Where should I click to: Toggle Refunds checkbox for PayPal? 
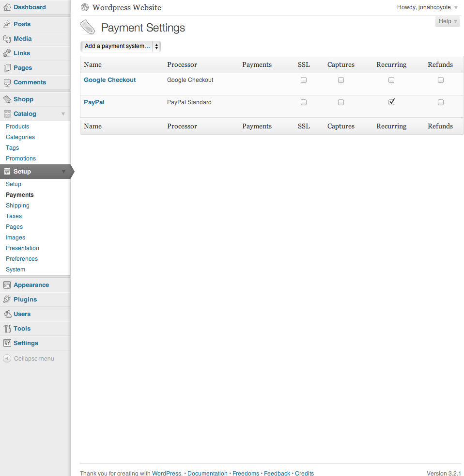441,102
